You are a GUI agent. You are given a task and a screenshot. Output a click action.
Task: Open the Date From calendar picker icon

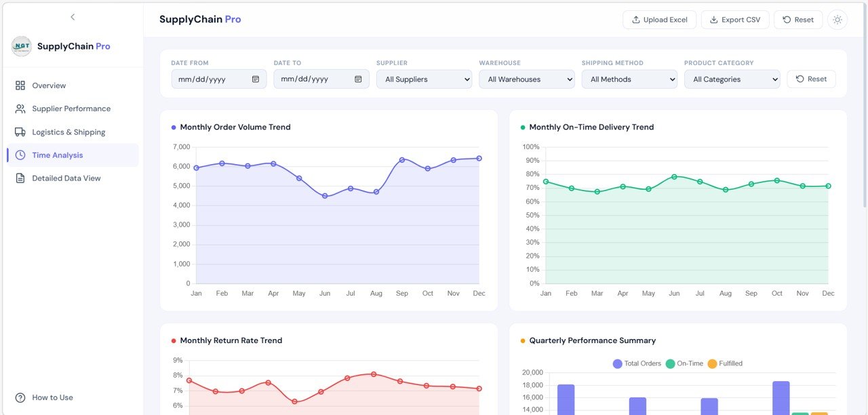[256, 79]
